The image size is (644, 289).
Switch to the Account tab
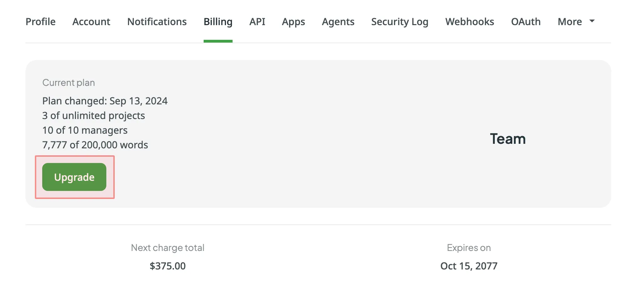(91, 22)
